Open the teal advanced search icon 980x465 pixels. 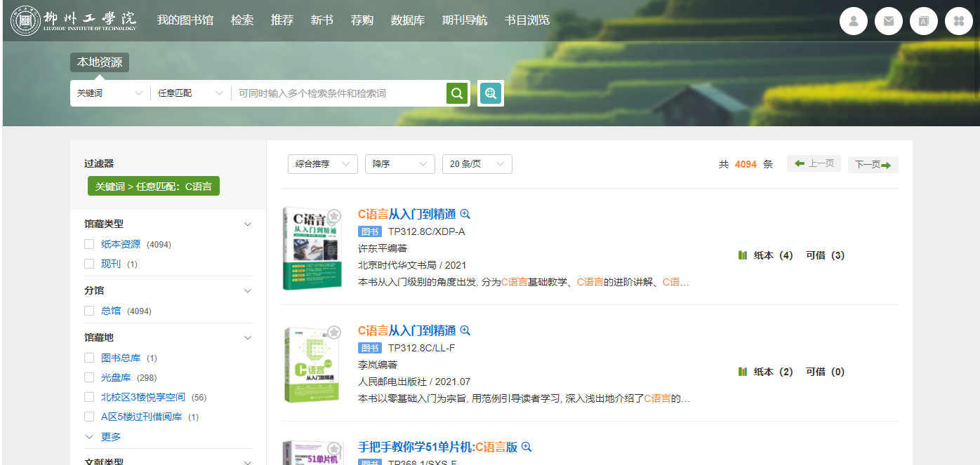click(x=491, y=93)
